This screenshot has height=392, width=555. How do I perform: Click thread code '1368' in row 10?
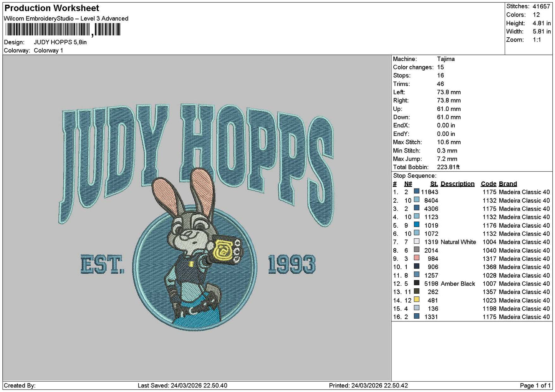coord(489,267)
